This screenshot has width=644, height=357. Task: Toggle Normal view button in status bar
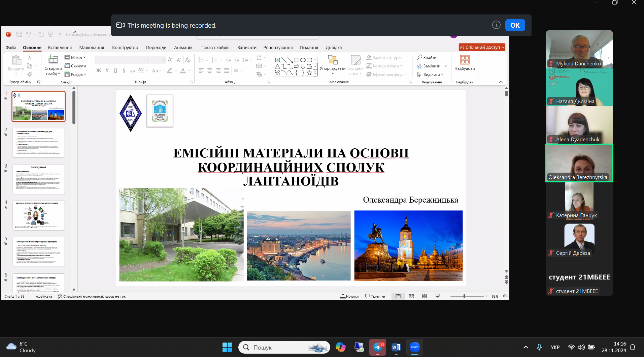point(398,296)
